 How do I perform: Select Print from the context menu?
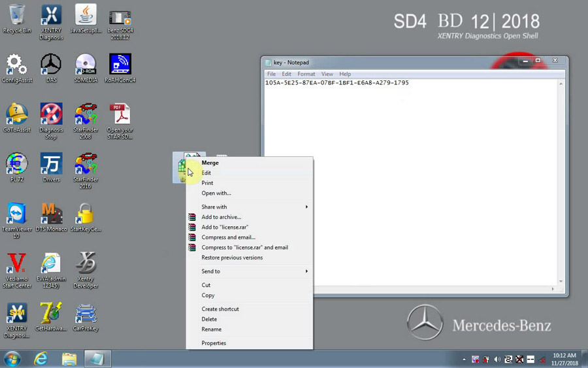coord(250,183)
